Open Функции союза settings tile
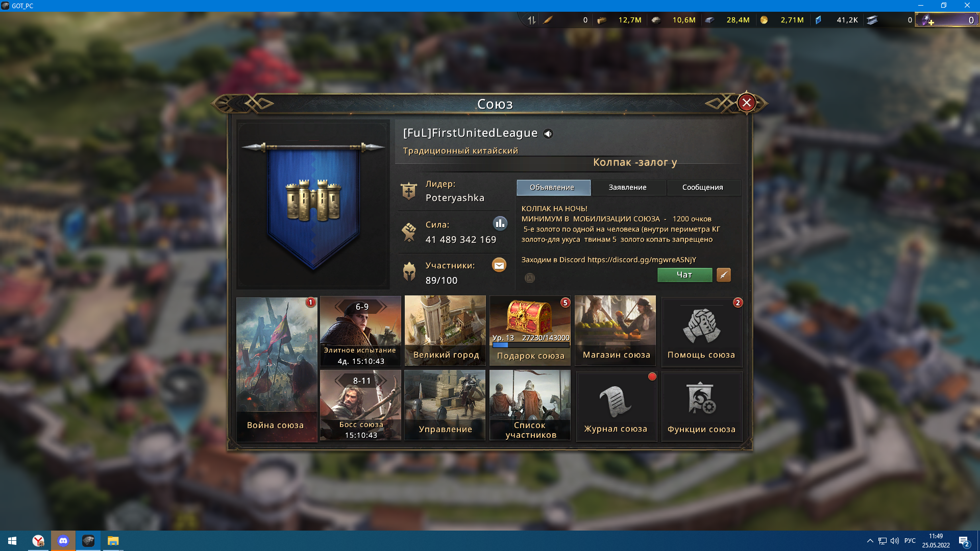Image resolution: width=980 pixels, height=551 pixels. pos(702,406)
